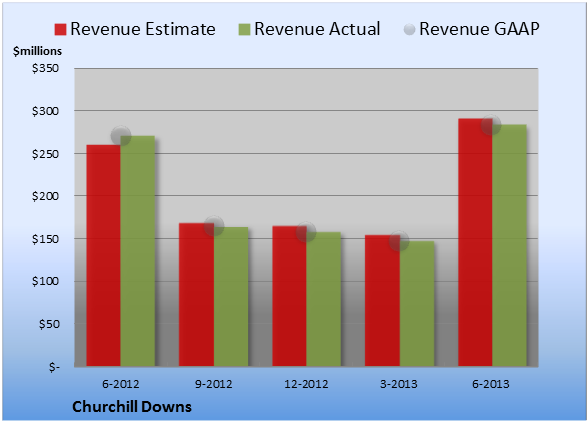Click the $300 axis value
Image resolution: width=588 pixels, height=422 pixels.
45,111
